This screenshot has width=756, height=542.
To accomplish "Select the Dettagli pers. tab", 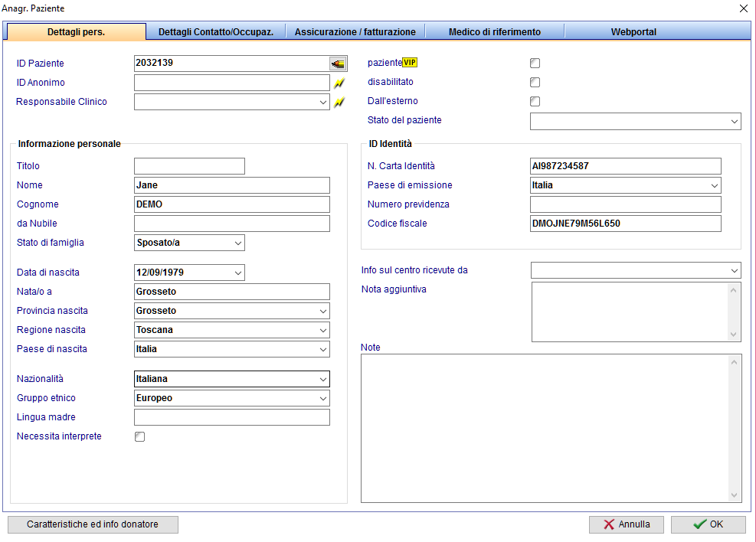I will [76, 32].
